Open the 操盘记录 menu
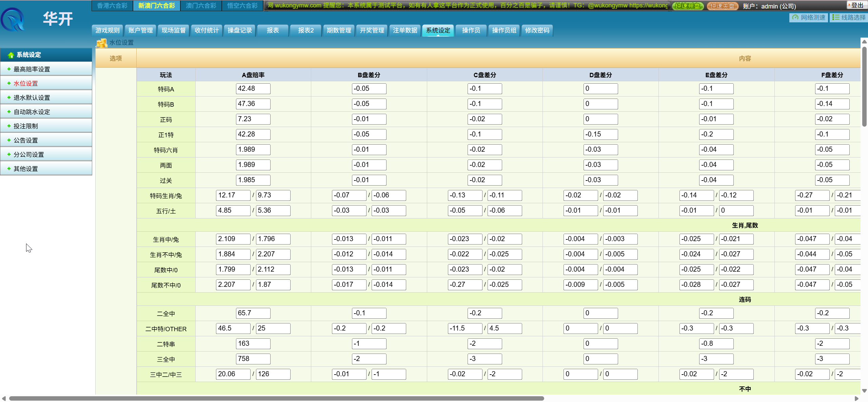This screenshot has width=868, height=402. coord(240,30)
